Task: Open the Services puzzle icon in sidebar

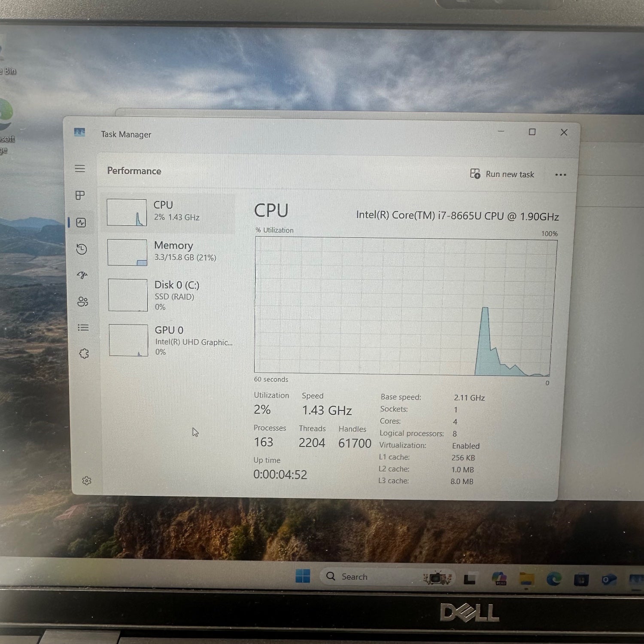Action: (x=84, y=354)
